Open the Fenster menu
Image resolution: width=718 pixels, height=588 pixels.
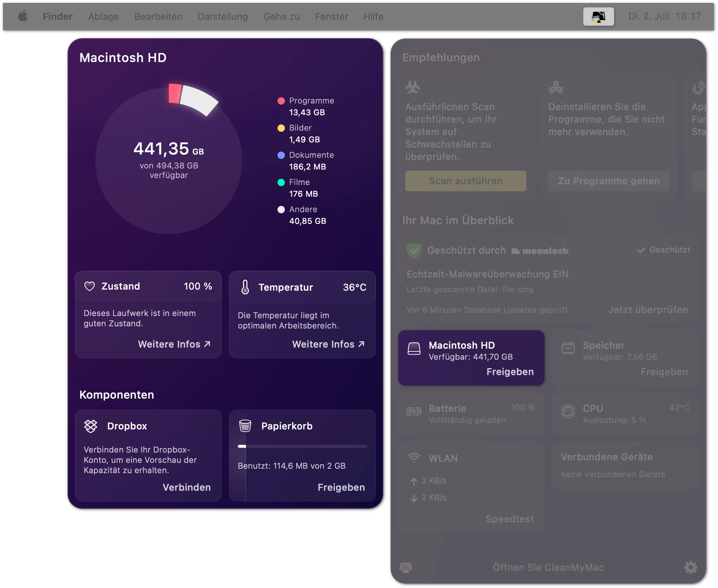point(331,17)
